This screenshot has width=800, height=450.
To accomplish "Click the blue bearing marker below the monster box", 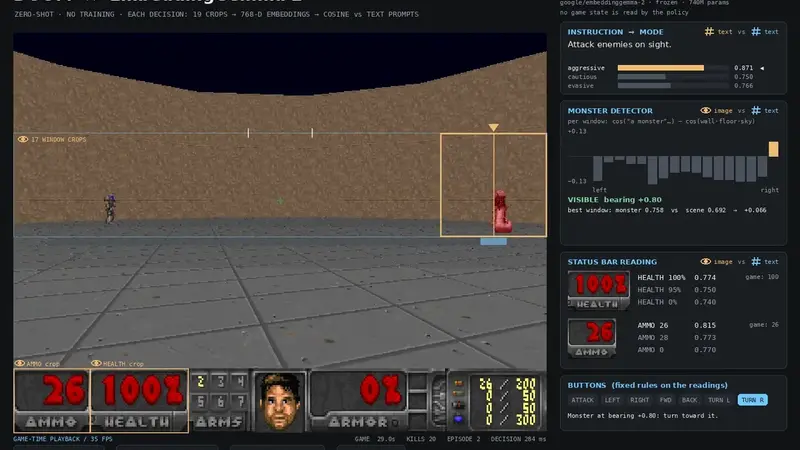I will [493, 241].
